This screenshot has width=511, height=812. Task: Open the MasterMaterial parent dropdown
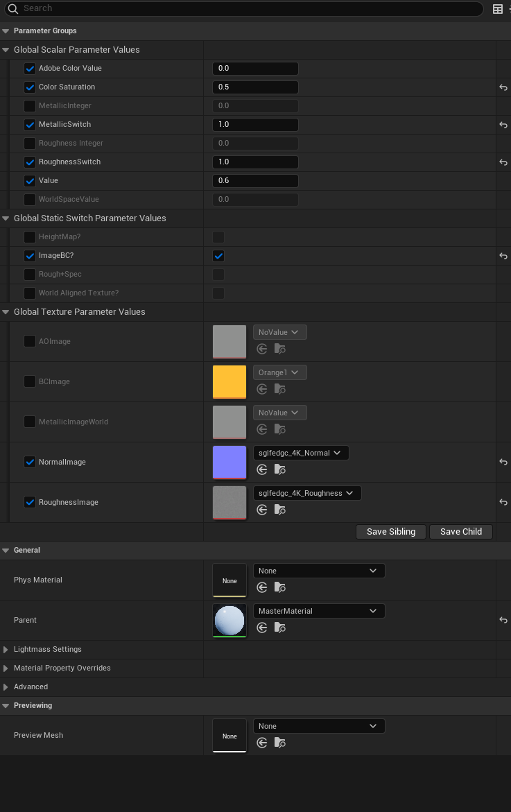tap(319, 611)
